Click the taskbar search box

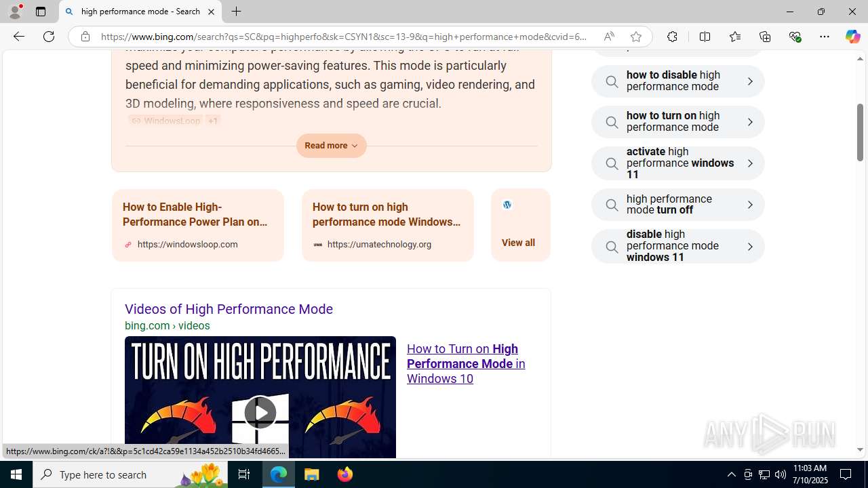pyautogui.click(x=130, y=474)
